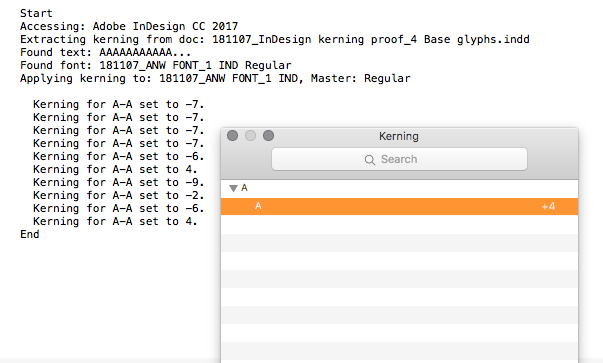
Task: Click the 'End' log line
Action: coord(30,235)
